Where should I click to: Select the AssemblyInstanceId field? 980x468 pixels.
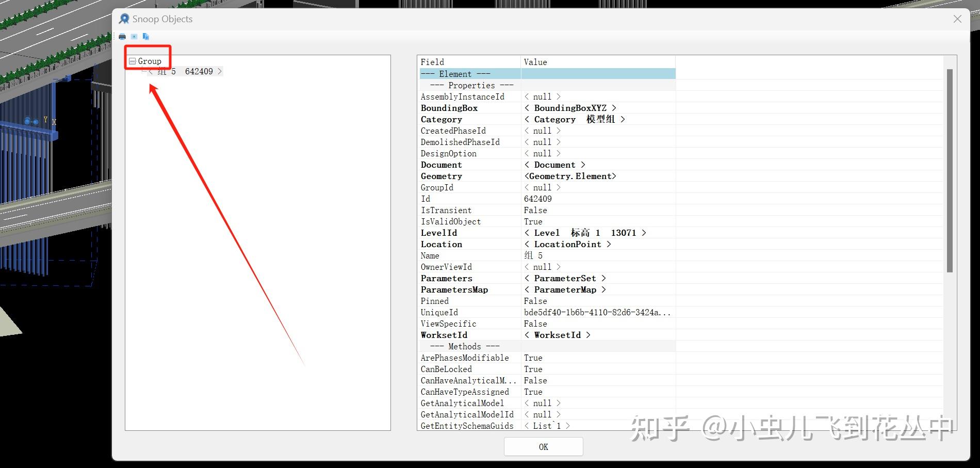pos(462,97)
